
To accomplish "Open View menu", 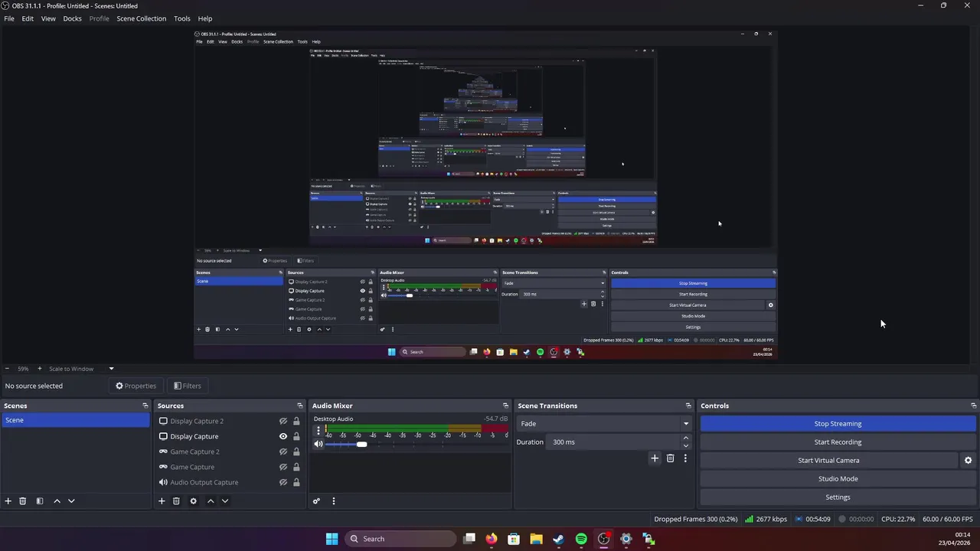I will 48,18.
